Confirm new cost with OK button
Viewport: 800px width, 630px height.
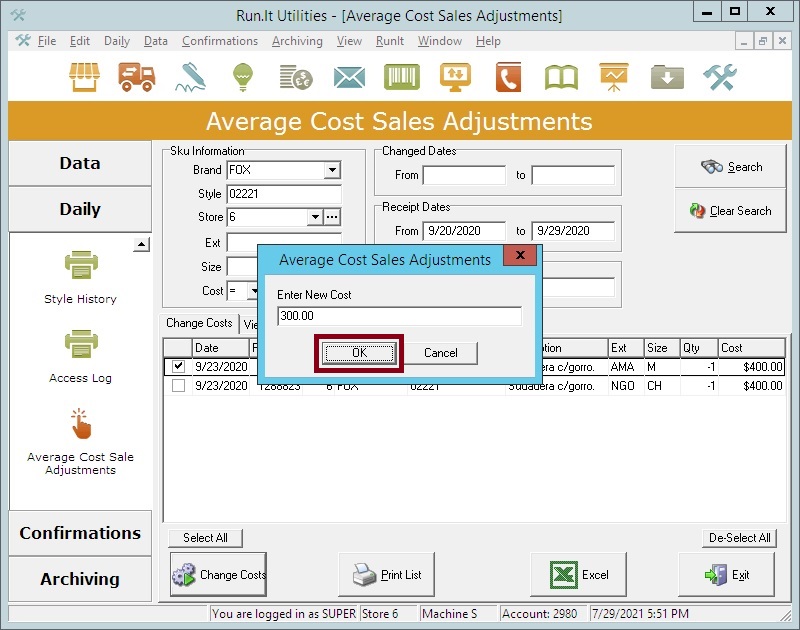(x=359, y=353)
